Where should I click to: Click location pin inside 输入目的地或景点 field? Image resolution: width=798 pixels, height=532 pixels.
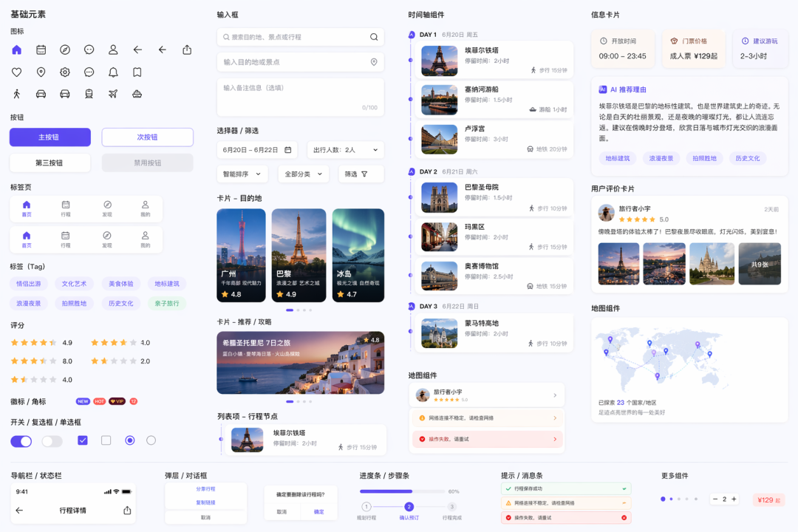tap(374, 62)
